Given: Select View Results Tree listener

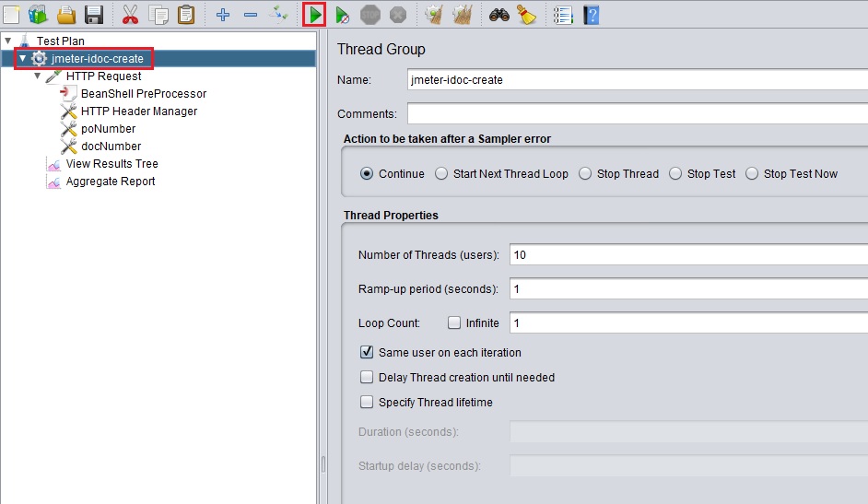Looking at the screenshot, I should click(111, 164).
